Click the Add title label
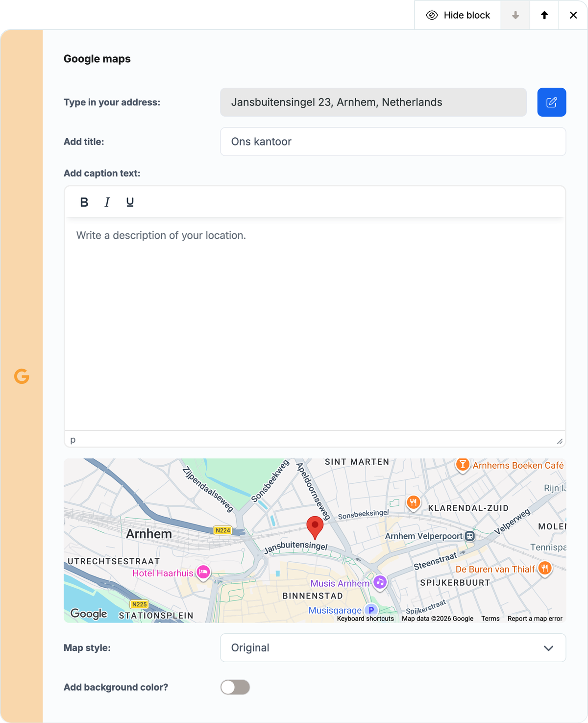This screenshot has height=723, width=588. coord(84,142)
